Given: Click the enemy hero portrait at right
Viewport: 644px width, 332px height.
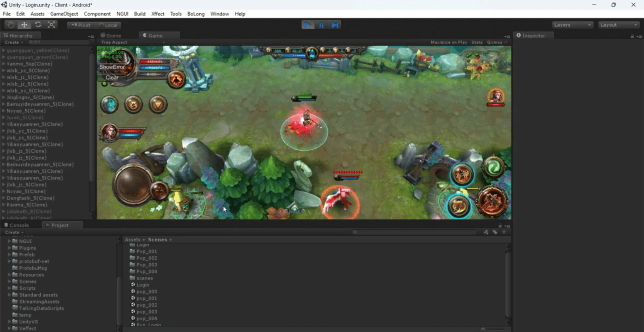Looking at the screenshot, I should 496,97.
